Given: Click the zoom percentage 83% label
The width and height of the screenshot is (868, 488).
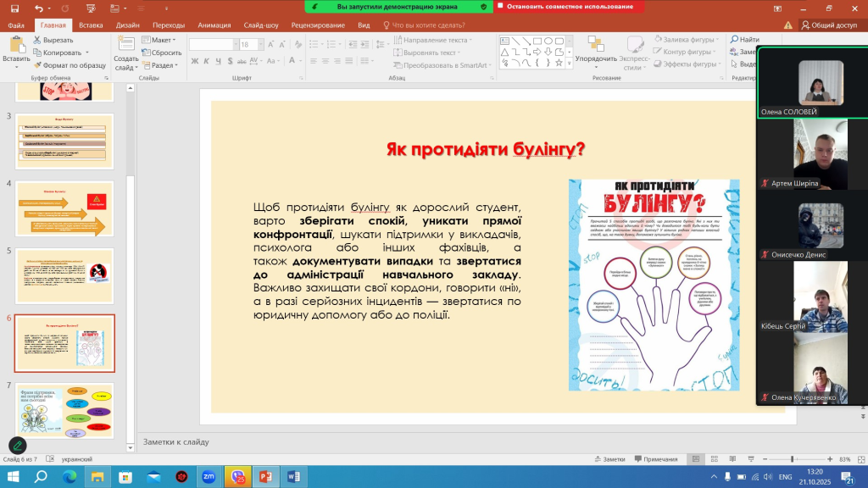Looking at the screenshot, I should click(845, 459).
